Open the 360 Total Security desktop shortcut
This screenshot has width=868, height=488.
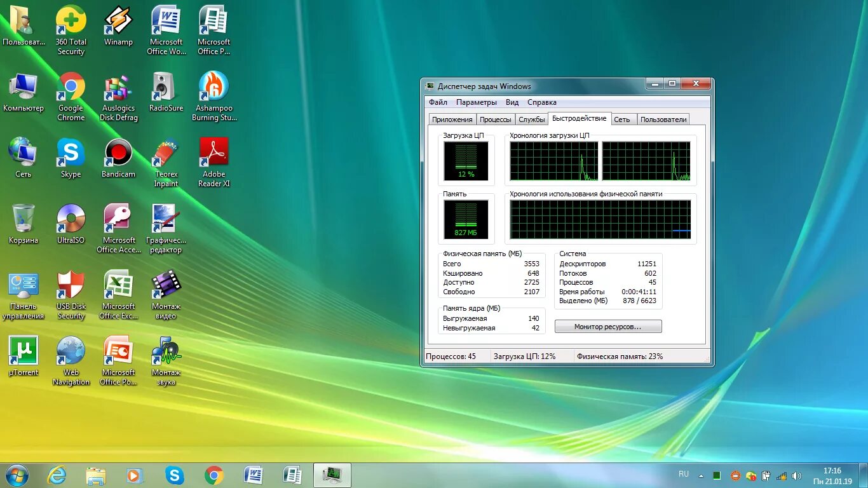pos(71,30)
